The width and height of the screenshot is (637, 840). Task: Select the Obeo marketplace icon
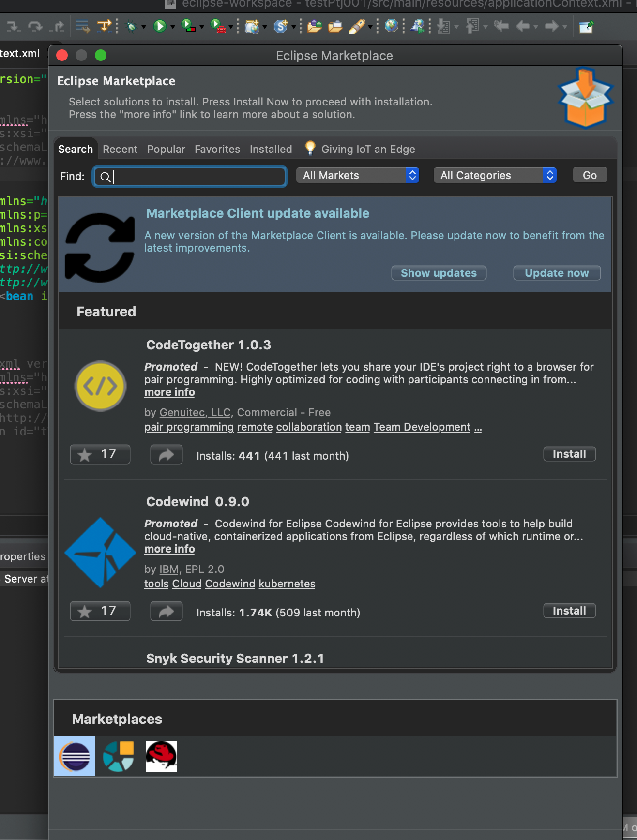[x=118, y=756]
